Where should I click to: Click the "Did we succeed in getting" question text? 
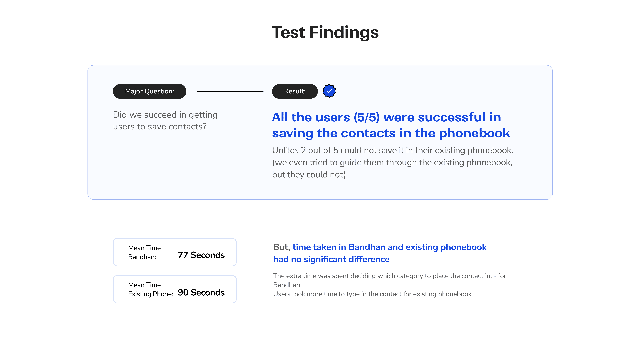165,115
